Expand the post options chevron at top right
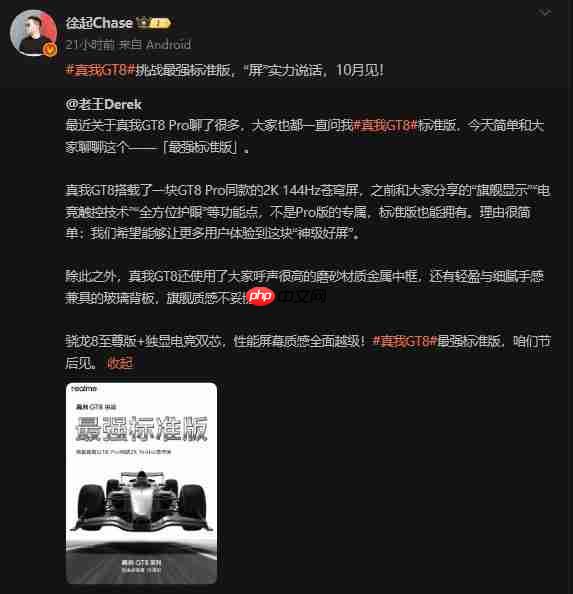573x594 pixels. [x=545, y=13]
